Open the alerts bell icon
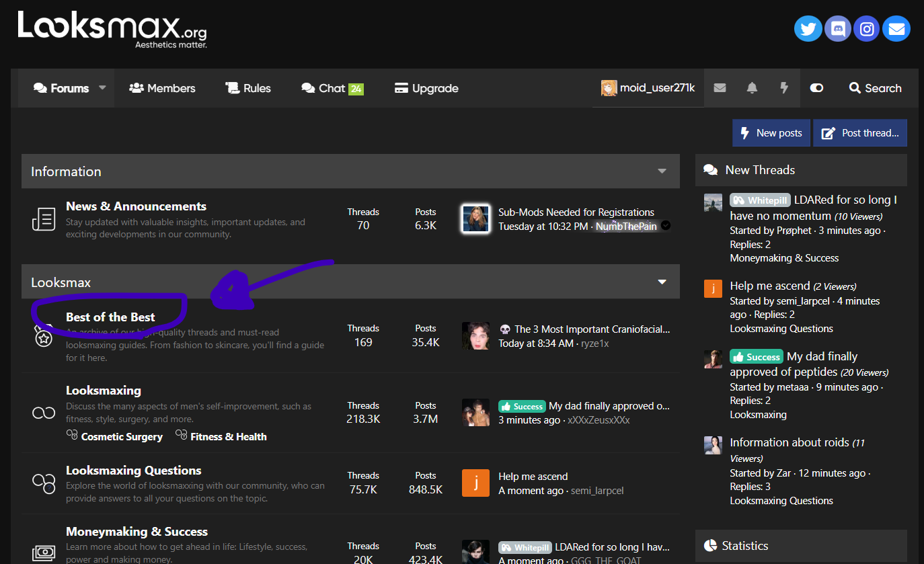 tap(752, 88)
